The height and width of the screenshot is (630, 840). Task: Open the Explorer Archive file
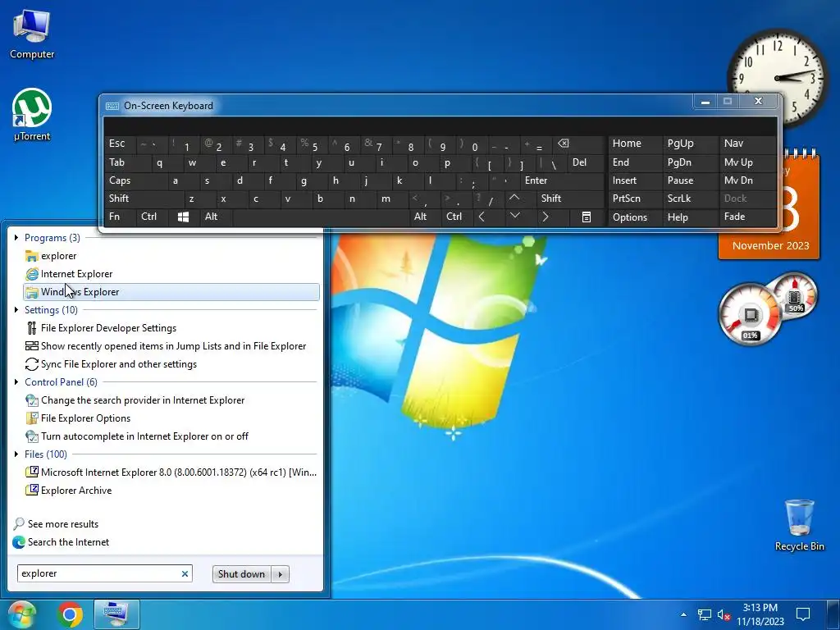pos(171,491)
